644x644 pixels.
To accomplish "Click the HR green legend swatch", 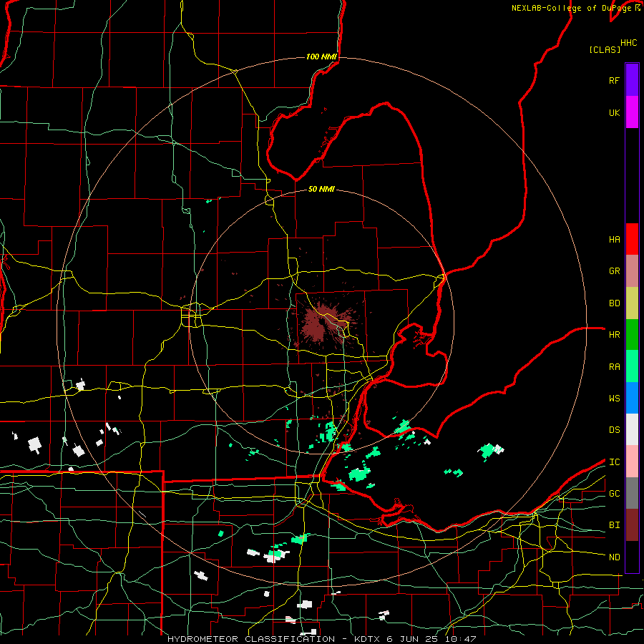I will point(632,335).
